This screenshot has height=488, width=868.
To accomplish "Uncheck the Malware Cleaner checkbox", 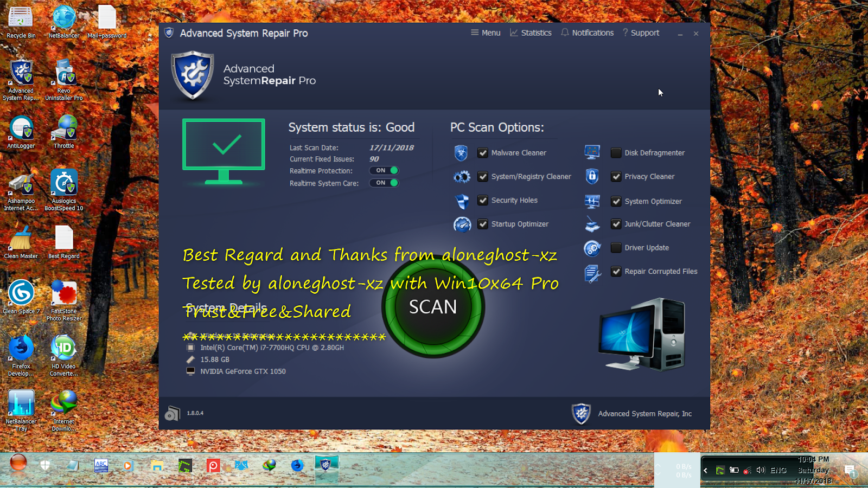I will [483, 153].
